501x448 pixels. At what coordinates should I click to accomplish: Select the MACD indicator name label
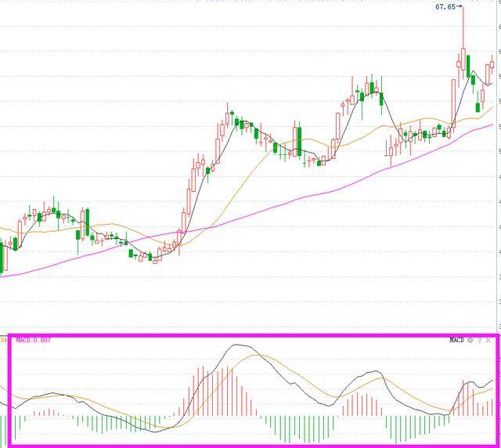456,340
